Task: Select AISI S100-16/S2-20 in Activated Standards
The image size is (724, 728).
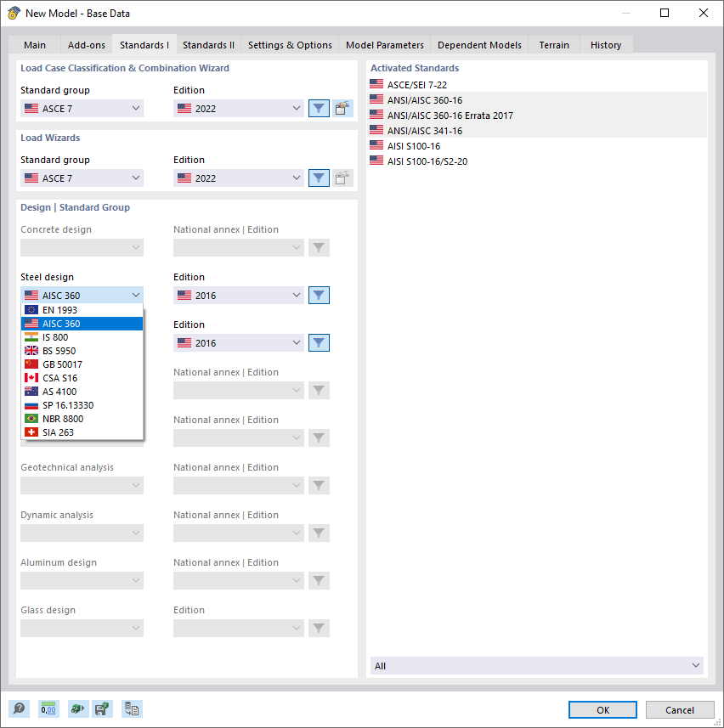Action: point(538,161)
